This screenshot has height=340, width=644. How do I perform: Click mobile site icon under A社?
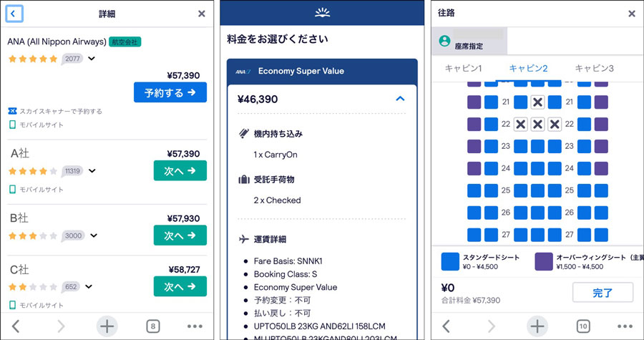click(x=12, y=190)
